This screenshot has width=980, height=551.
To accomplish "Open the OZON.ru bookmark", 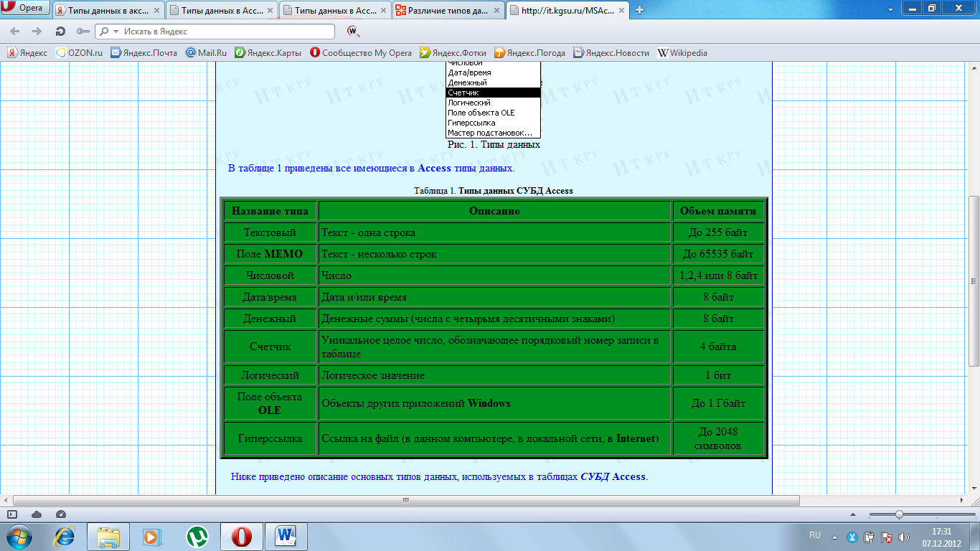I will coord(79,52).
